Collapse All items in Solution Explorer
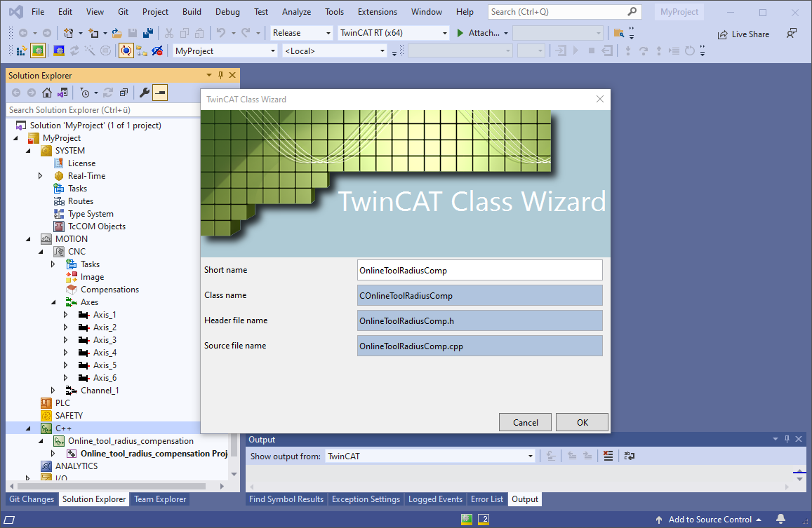Image resolution: width=812 pixels, height=528 pixels. pos(124,92)
